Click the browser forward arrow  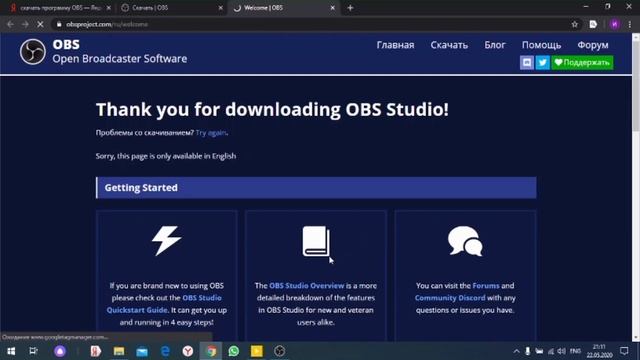click(x=25, y=24)
